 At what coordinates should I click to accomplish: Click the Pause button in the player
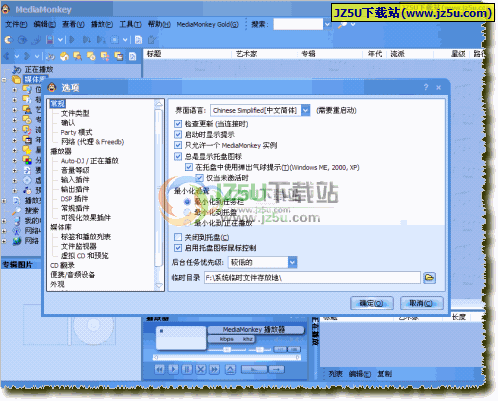pos(187,369)
